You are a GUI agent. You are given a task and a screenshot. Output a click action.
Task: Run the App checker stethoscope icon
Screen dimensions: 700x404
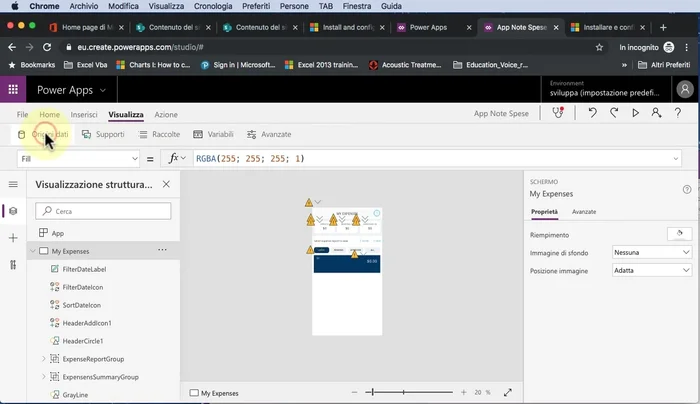(558, 113)
